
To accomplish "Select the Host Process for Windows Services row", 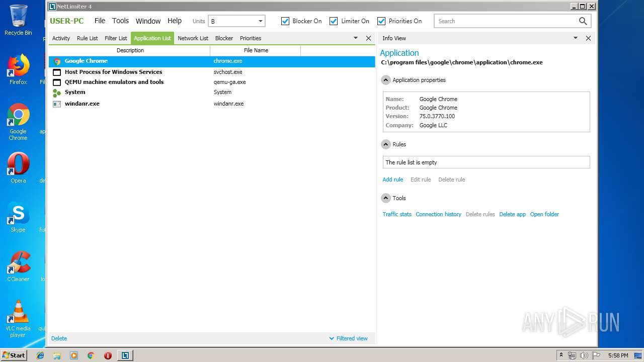I will pyautogui.click(x=212, y=72).
